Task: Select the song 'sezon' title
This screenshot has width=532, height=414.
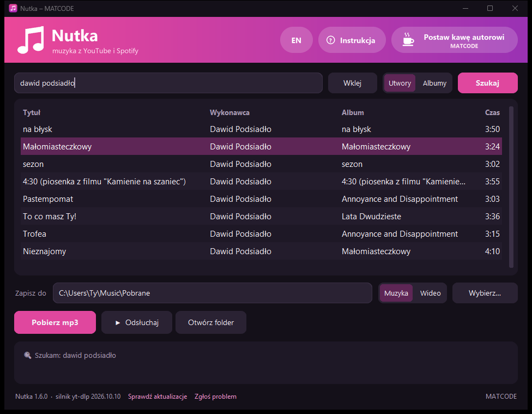Action: 33,164
